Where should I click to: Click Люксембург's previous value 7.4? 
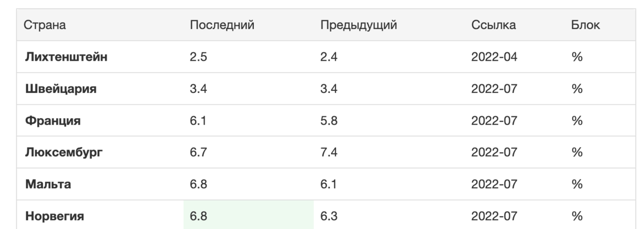[328, 153]
